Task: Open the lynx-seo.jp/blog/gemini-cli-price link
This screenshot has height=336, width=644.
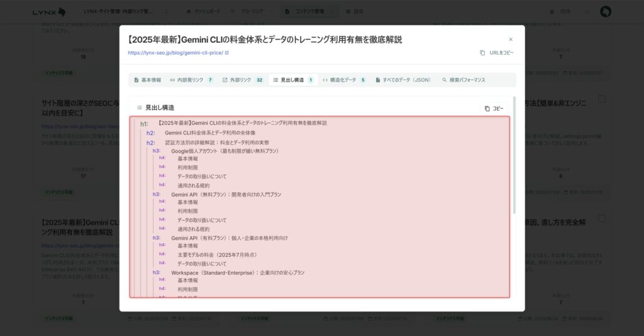Action: [x=175, y=53]
